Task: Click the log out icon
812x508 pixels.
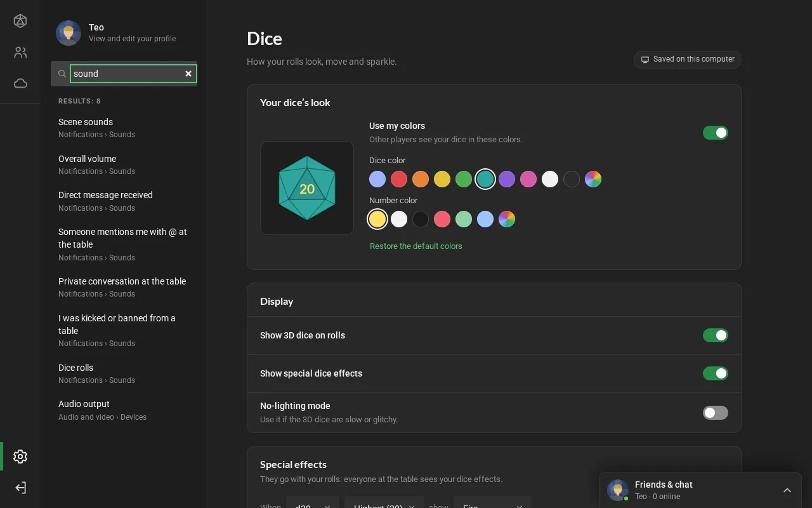Action: coord(20,488)
